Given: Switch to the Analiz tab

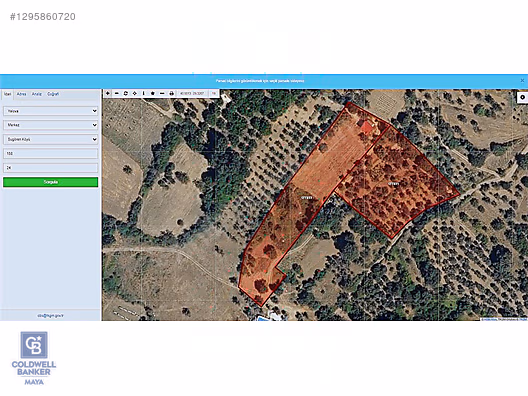Looking at the screenshot, I should [x=37, y=94].
